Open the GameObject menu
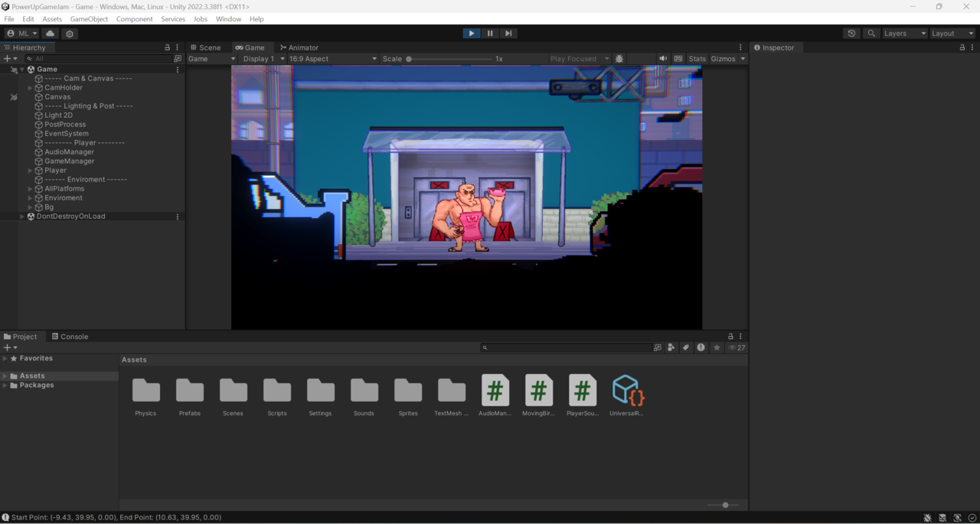The width and height of the screenshot is (980, 524). (89, 19)
